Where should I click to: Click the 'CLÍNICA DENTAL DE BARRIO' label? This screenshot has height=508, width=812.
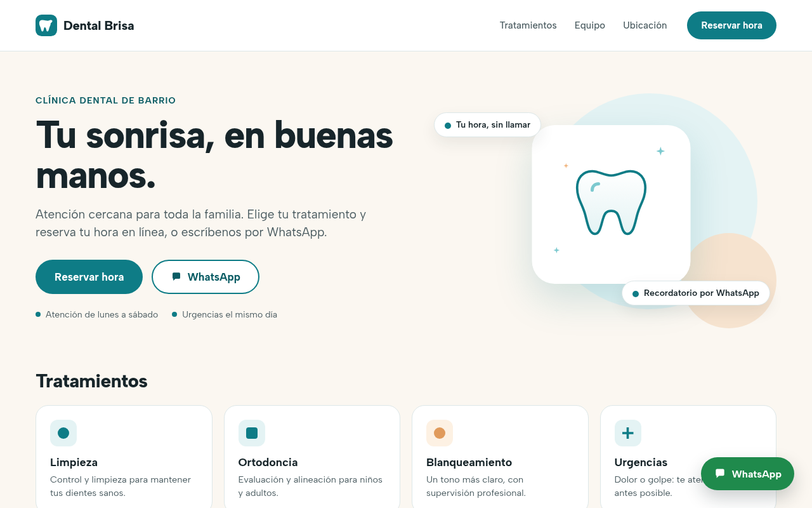click(x=105, y=100)
